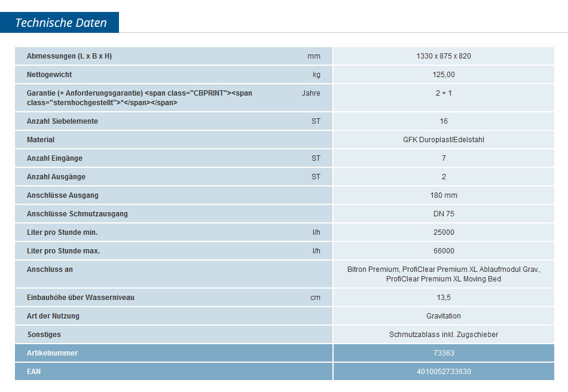Click the 'Anschlüsse Schmutzausgang' label
This screenshot has width=568, height=392.
point(77,213)
